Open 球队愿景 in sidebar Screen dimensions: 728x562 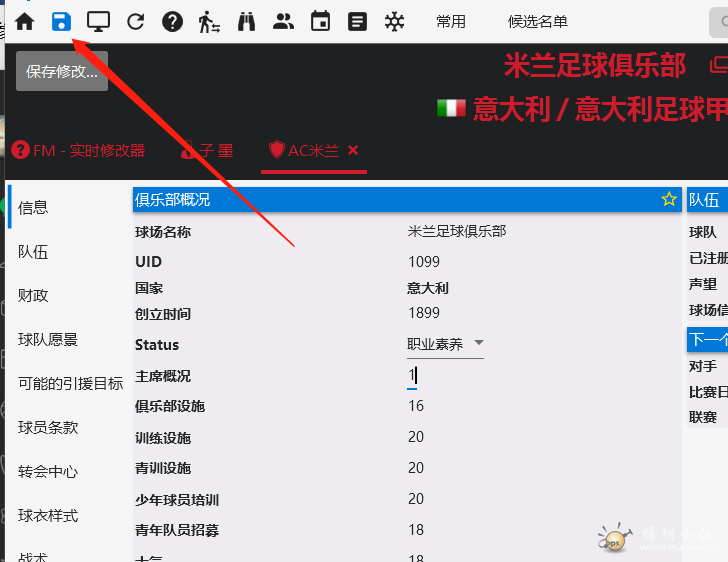point(48,340)
